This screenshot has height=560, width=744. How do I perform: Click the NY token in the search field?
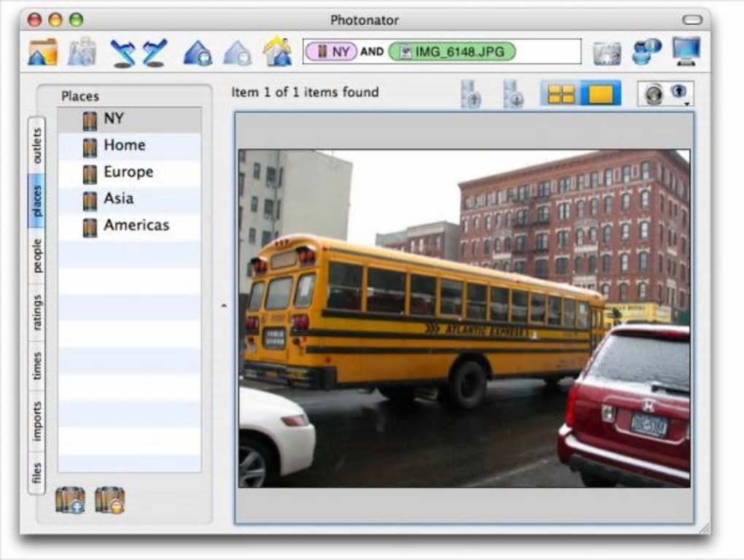(330, 51)
